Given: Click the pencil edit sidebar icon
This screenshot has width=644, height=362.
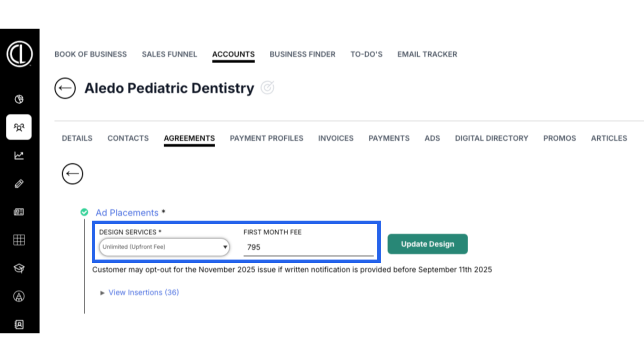Looking at the screenshot, I should tap(19, 183).
